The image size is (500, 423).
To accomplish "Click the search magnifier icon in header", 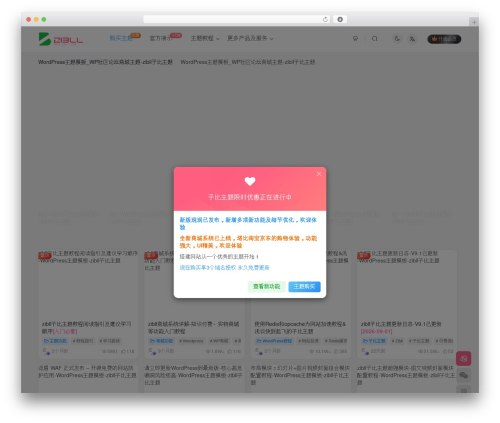I will pos(375,39).
